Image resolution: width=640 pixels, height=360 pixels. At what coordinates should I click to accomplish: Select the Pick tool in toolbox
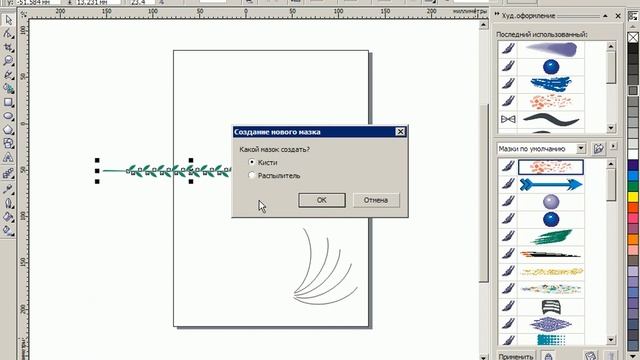coord(8,20)
